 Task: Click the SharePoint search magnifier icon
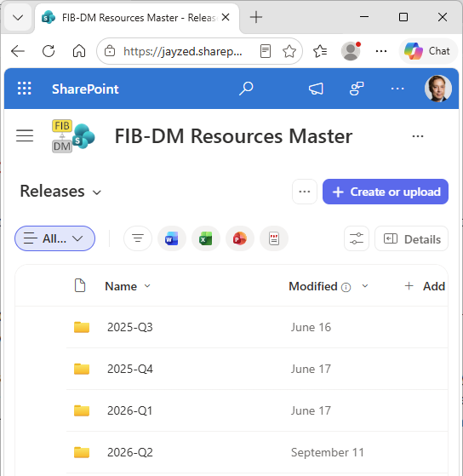pos(246,89)
